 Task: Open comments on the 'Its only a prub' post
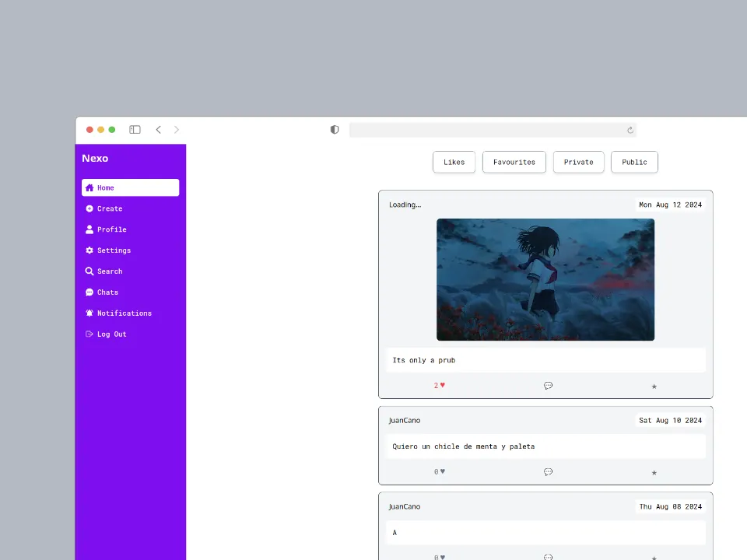[548, 386]
